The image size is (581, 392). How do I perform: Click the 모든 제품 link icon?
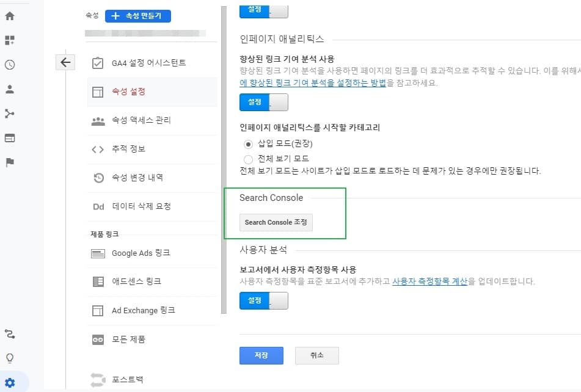coord(98,339)
